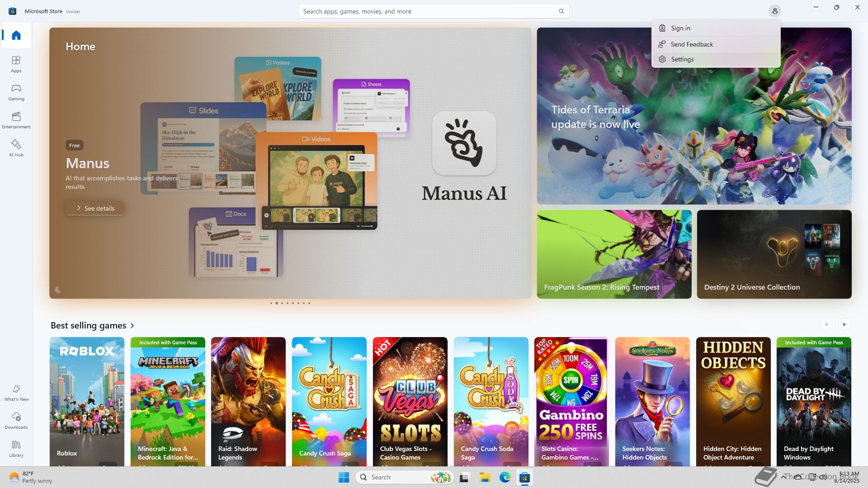
Task: Go to the Gaming section
Action: (16, 92)
